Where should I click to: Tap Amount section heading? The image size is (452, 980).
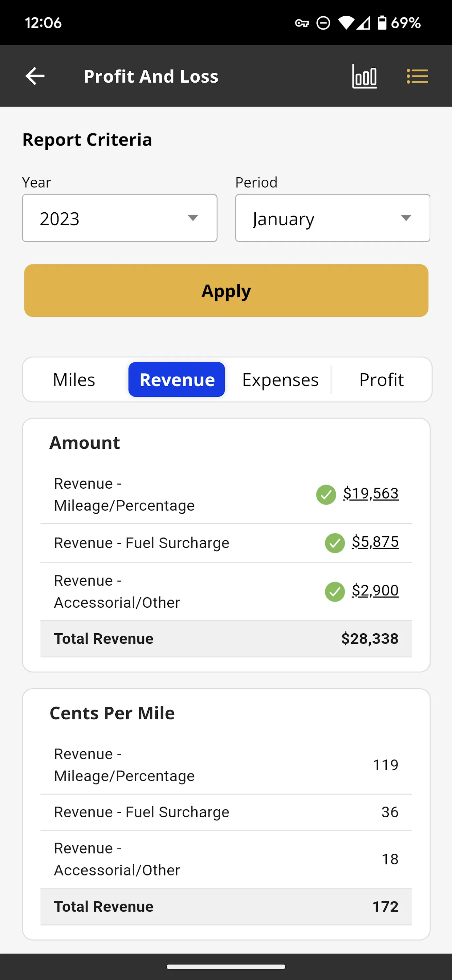85,443
